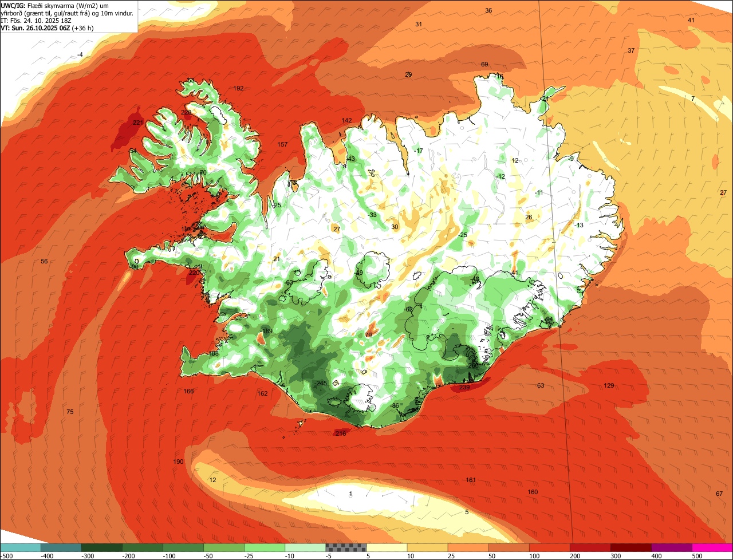Click the dark maroon swatch between 300 and 400
Screen dimensions: 733x560
630,547
